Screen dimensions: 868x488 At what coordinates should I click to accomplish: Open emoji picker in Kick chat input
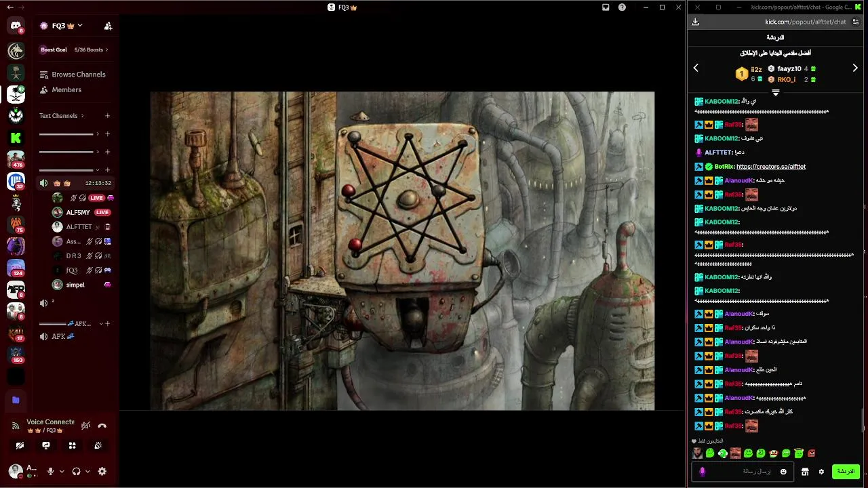click(x=783, y=472)
